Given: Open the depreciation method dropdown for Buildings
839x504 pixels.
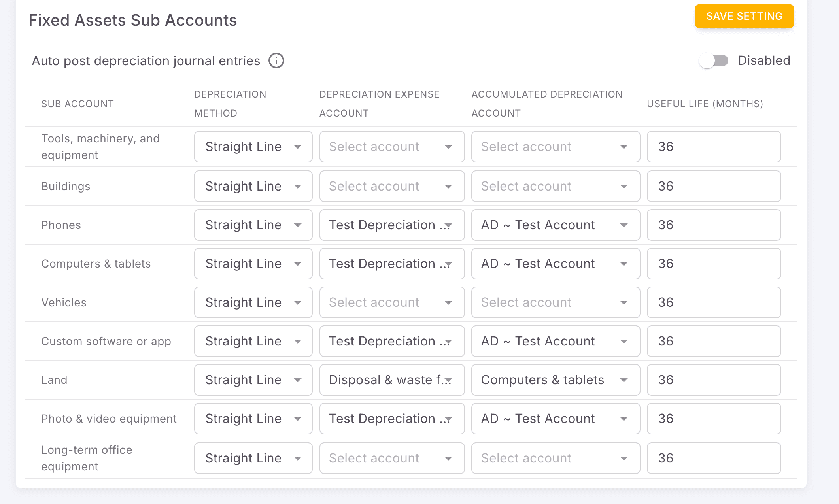Looking at the screenshot, I should [x=253, y=186].
